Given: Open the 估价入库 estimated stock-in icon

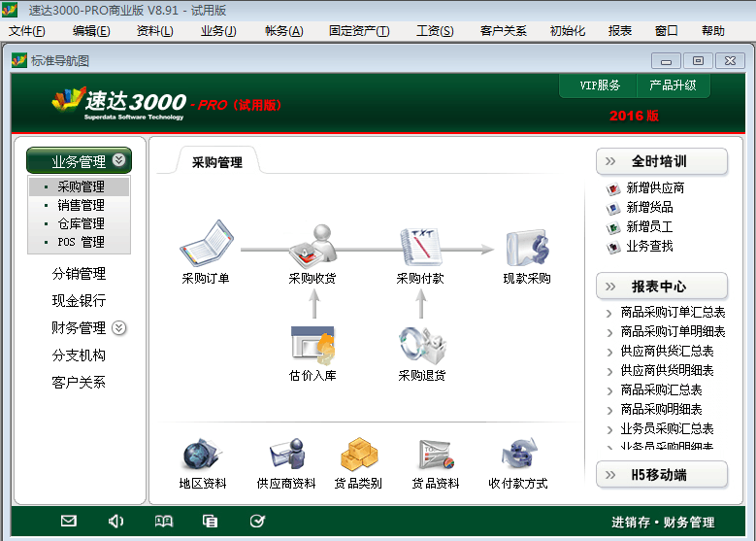Looking at the screenshot, I should pos(312,346).
